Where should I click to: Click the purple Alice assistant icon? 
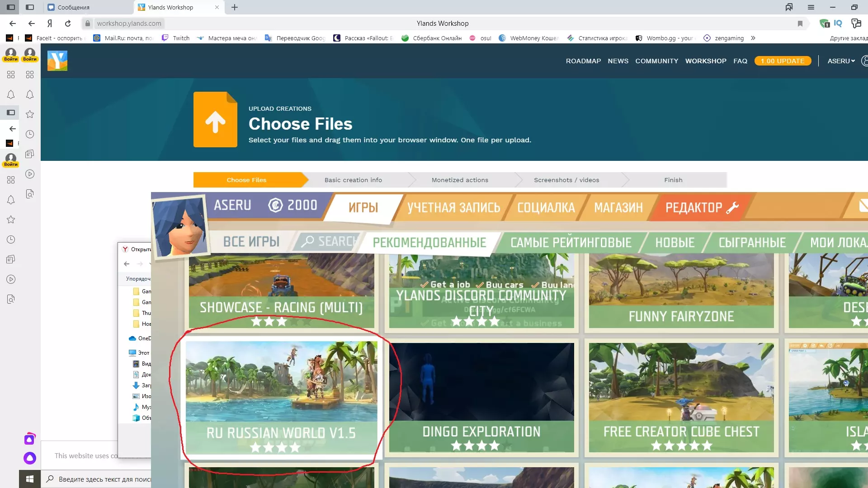pos(30,458)
